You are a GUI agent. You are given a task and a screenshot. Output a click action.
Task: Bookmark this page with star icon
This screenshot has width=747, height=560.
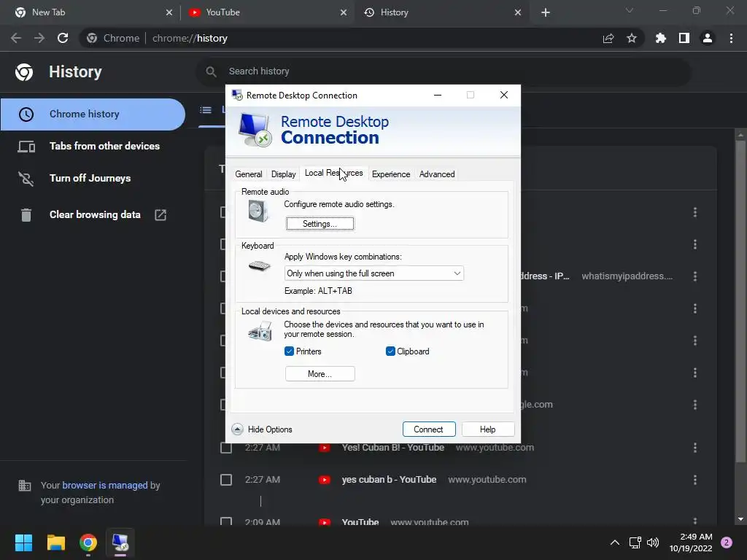click(x=632, y=38)
